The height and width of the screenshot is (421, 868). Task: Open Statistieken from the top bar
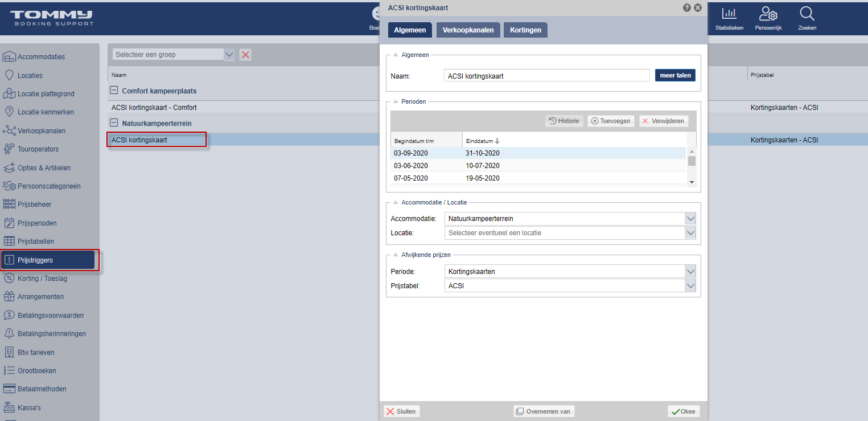point(729,18)
